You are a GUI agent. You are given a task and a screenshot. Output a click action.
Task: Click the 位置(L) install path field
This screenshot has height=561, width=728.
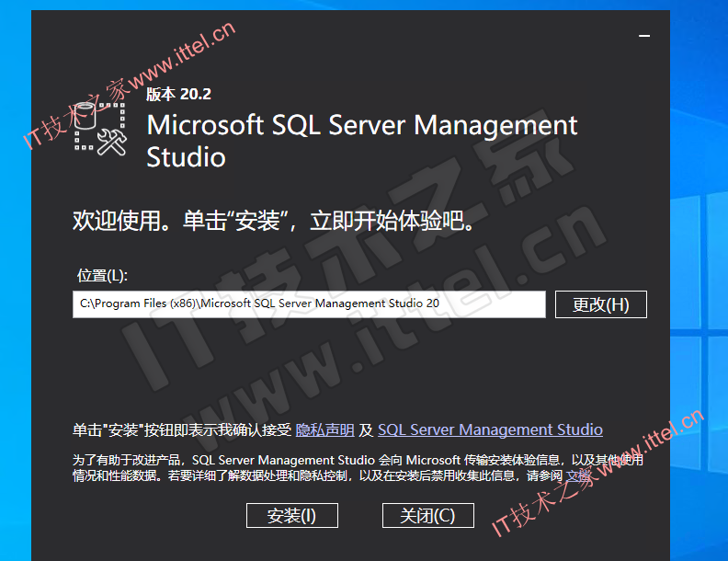[x=309, y=304]
